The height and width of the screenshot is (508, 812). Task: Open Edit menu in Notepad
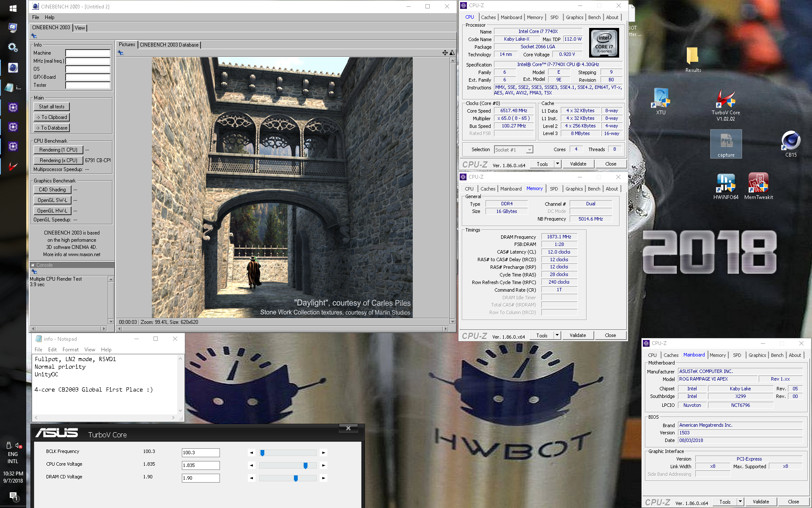pos(52,350)
